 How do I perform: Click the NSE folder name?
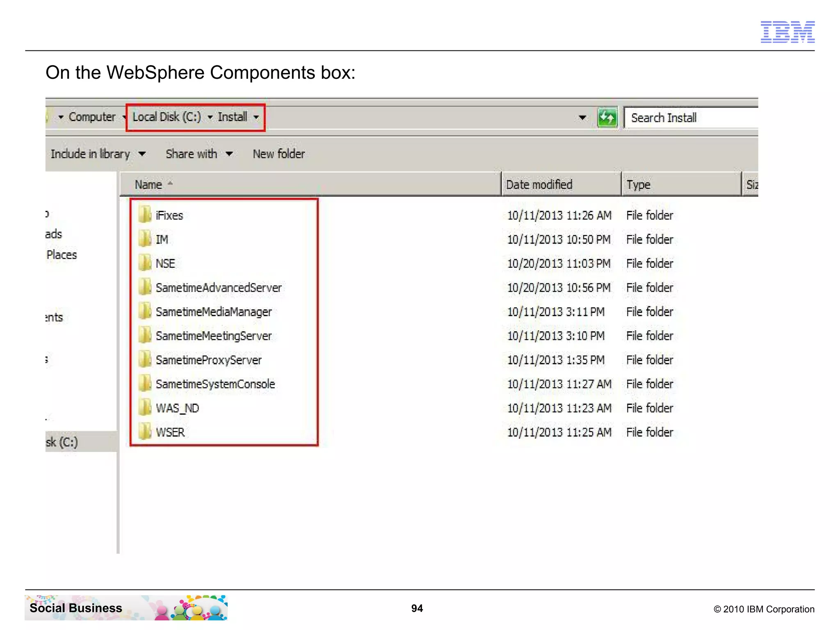click(165, 263)
